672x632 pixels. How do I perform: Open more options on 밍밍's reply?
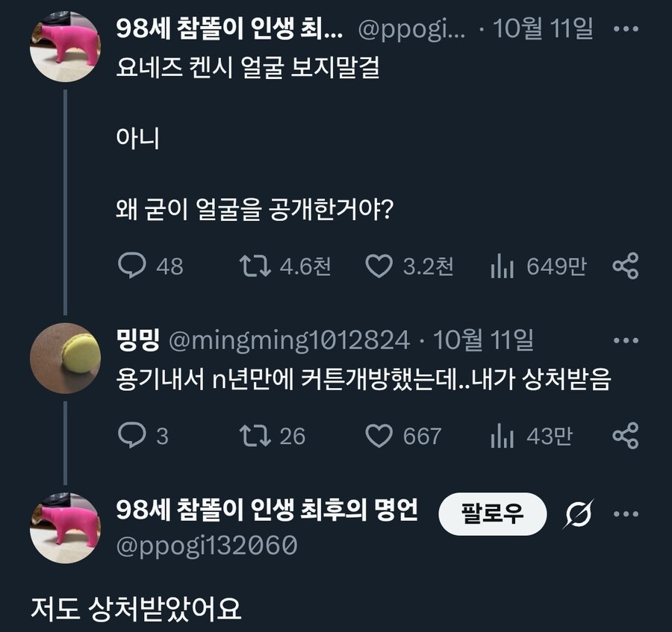(x=625, y=341)
